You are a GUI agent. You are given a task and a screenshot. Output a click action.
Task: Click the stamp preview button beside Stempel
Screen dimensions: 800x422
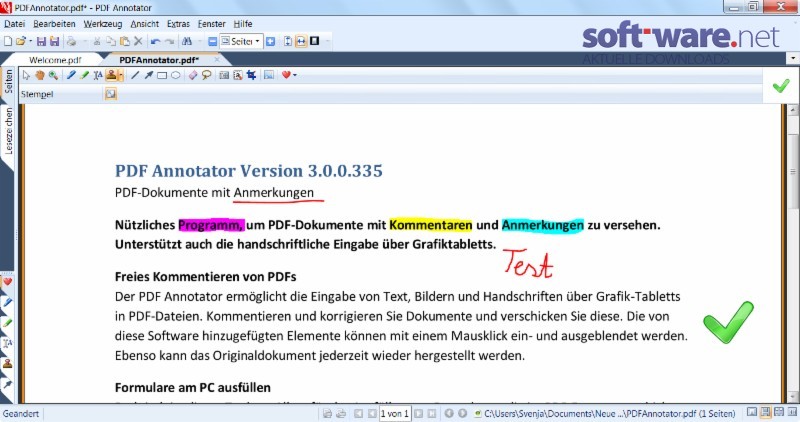(111, 94)
